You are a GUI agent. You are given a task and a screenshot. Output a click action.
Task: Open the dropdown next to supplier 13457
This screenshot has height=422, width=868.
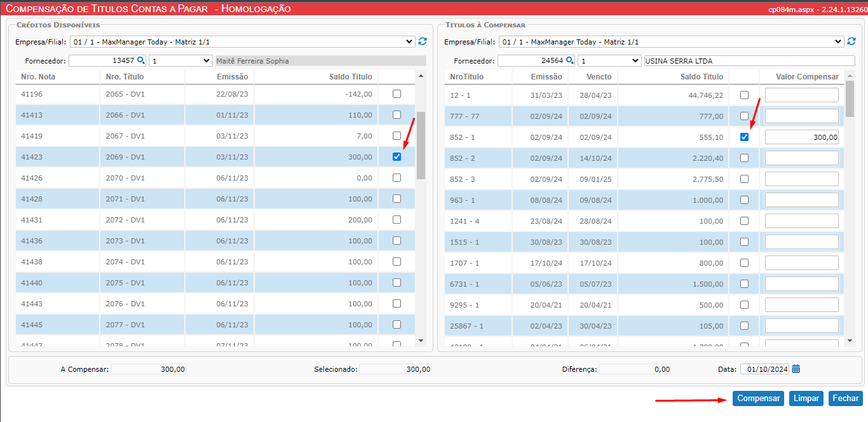pyautogui.click(x=180, y=60)
